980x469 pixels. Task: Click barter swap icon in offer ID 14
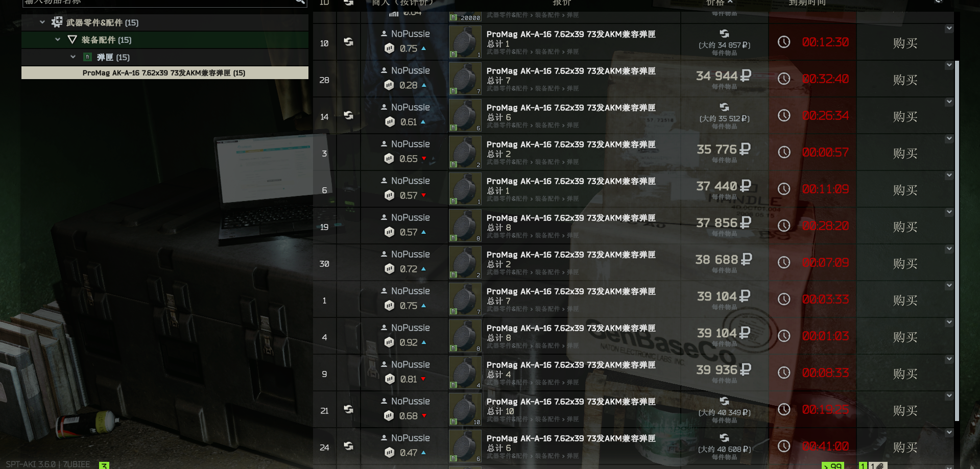click(x=348, y=115)
